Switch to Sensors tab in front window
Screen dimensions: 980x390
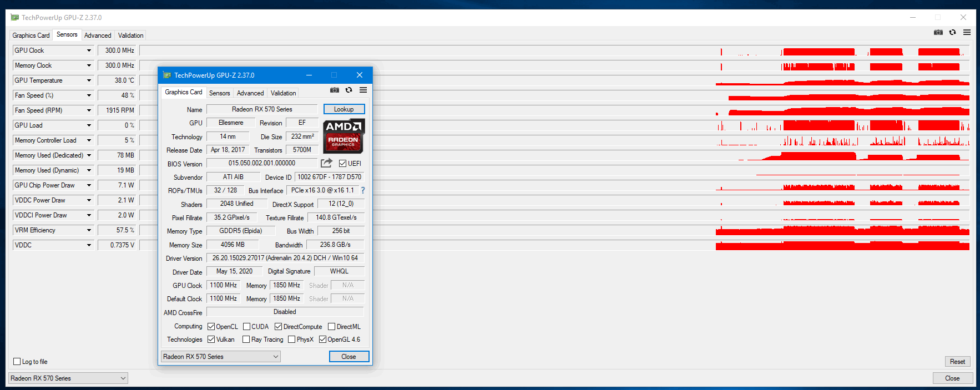pyautogui.click(x=219, y=93)
